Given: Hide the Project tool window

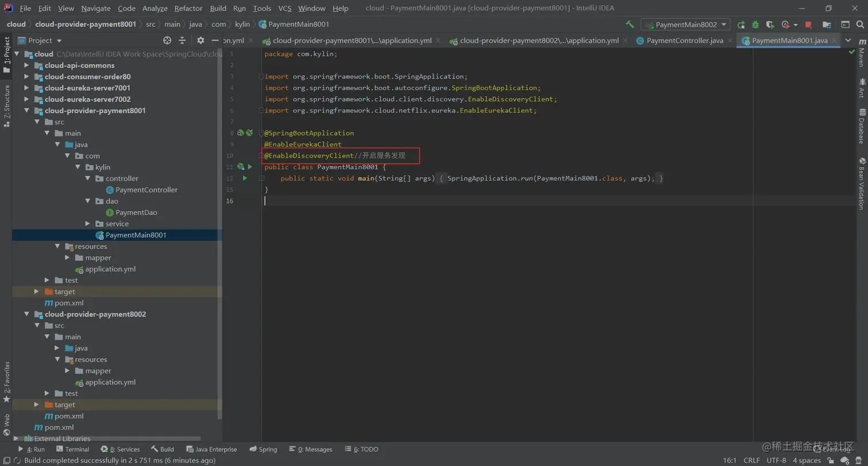Looking at the screenshot, I should (216, 40).
